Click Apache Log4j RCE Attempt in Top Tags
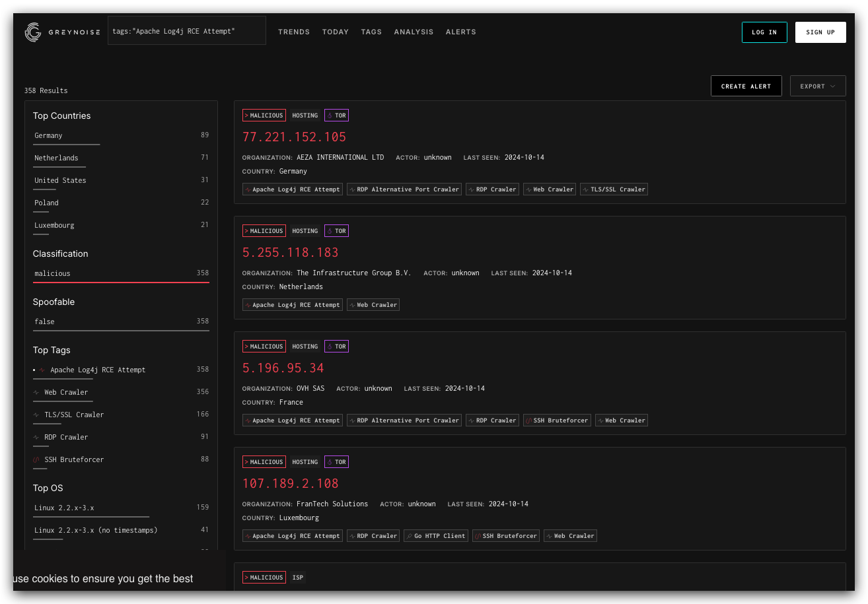This screenshot has height=604, width=868. coord(122,370)
